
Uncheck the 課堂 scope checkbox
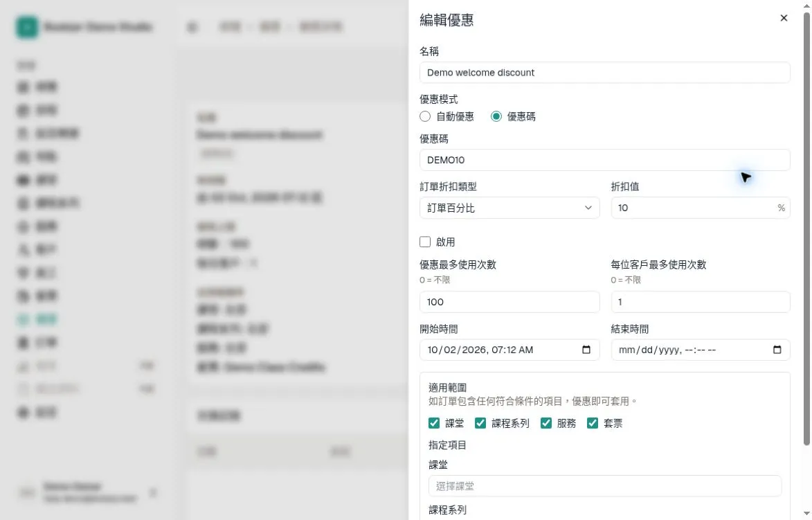(x=434, y=423)
